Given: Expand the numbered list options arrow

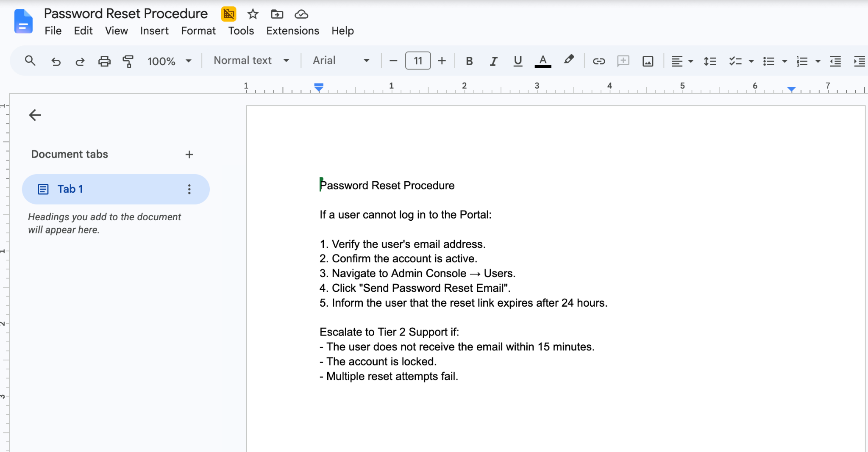Looking at the screenshot, I should pyautogui.click(x=818, y=61).
